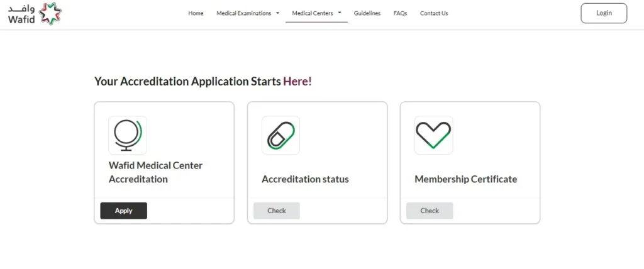Open the Contact Us page
This screenshot has height=269, width=644.
point(434,13)
